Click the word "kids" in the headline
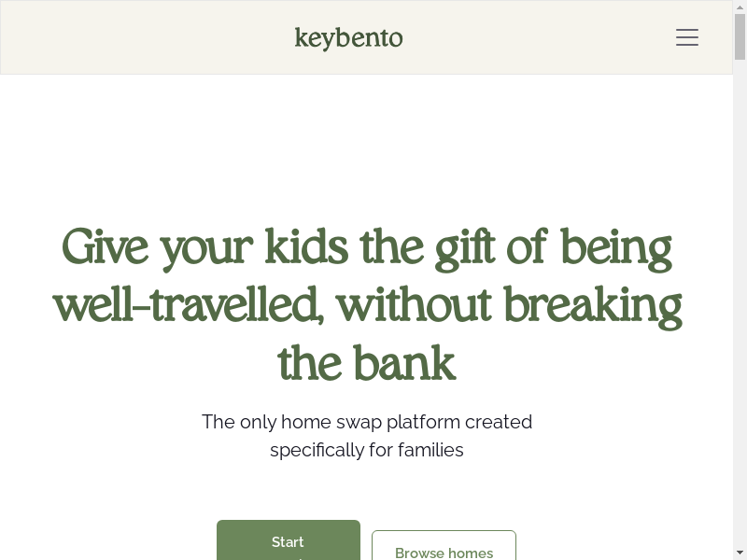The height and width of the screenshot is (560, 747). (x=305, y=247)
